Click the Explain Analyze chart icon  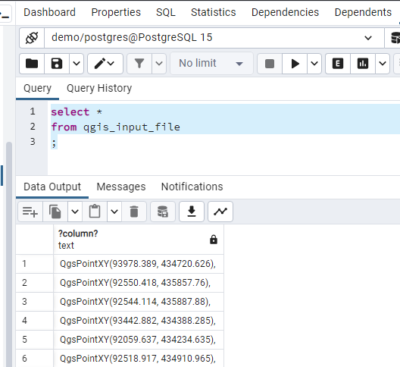[363, 63]
